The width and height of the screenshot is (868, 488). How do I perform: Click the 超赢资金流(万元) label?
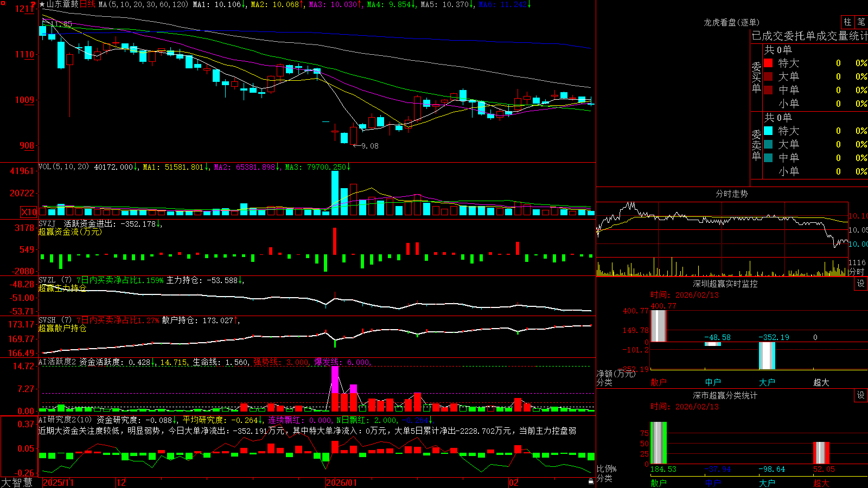(x=70, y=232)
